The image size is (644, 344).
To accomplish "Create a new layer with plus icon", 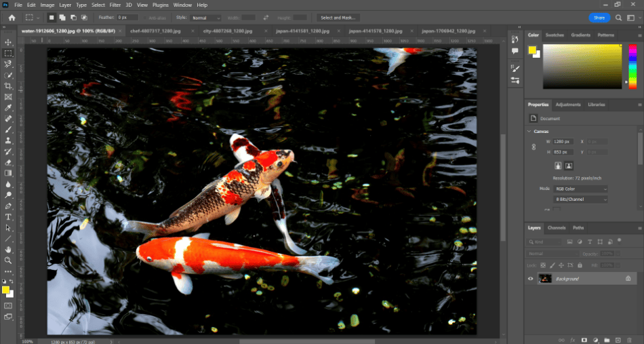I will 618,340.
